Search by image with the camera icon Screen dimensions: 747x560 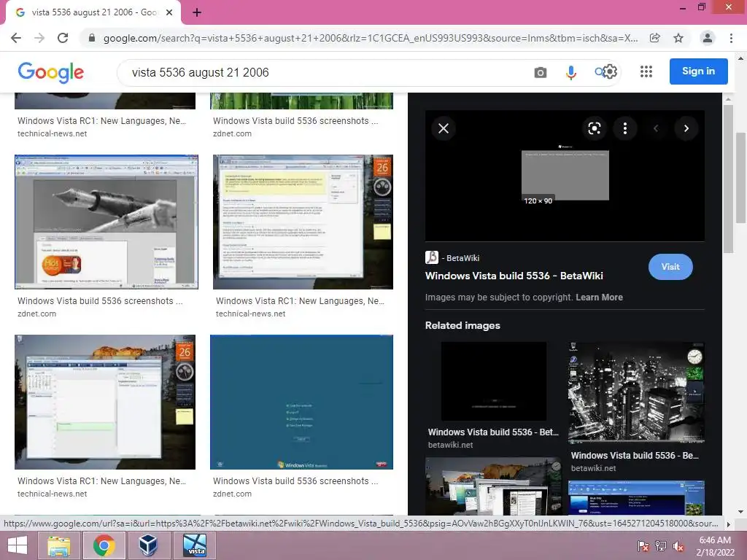click(x=541, y=72)
